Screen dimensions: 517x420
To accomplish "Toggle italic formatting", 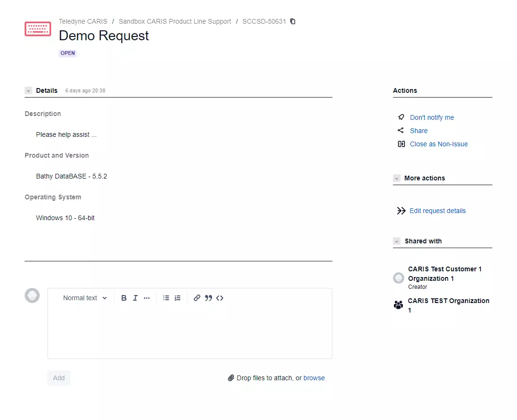I will coord(135,298).
